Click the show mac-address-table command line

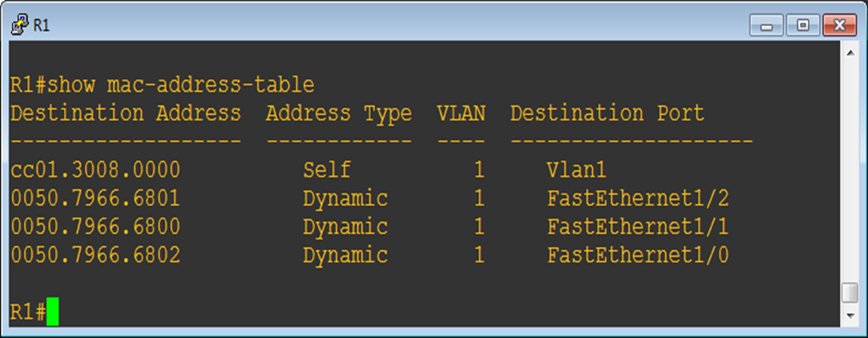click(162, 85)
